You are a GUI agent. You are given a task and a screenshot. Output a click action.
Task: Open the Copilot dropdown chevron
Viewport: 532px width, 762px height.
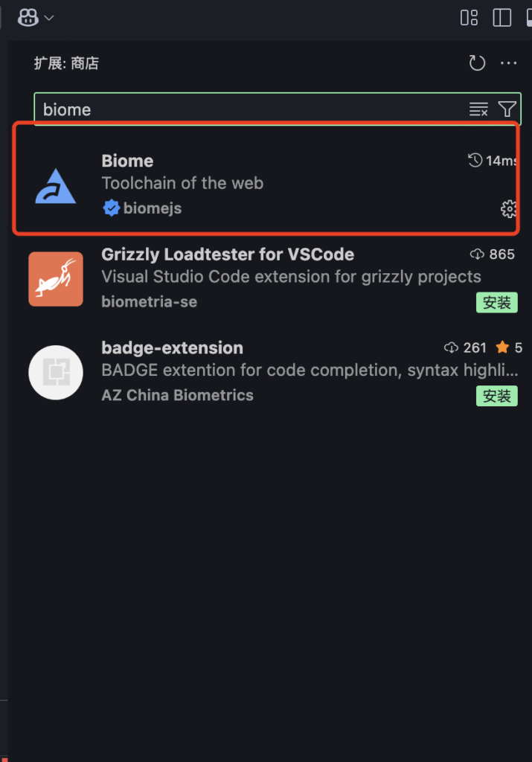(x=49, y=18)
